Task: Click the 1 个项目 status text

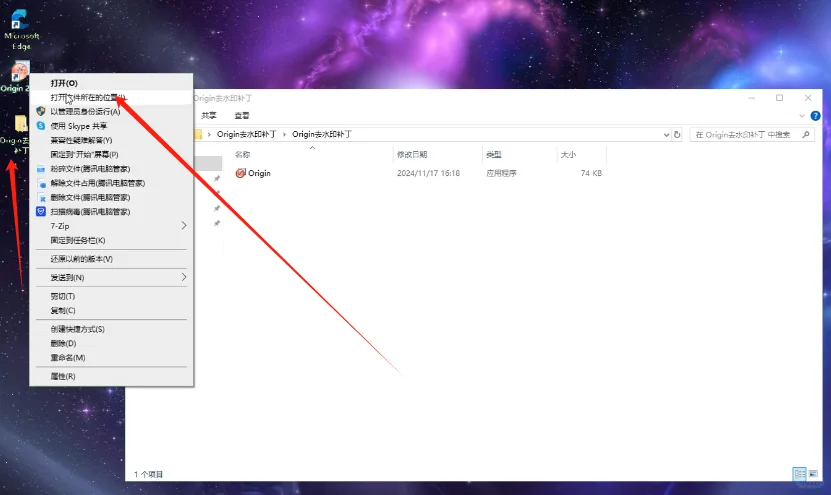Action: coord(148,474)
